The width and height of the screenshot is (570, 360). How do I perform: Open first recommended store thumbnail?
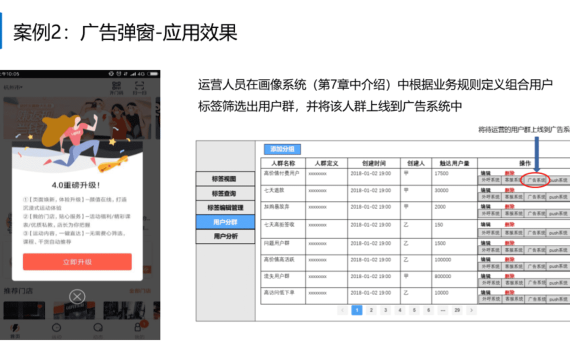click(x=24, y=310)
